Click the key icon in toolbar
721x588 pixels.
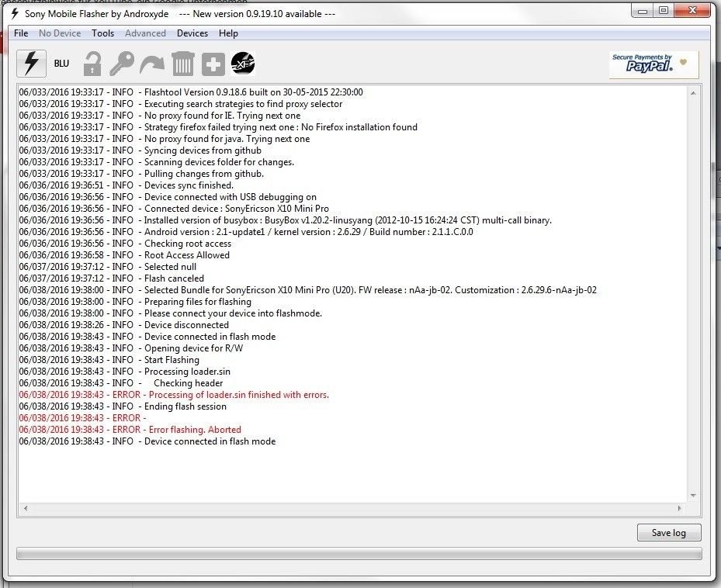pos(122,64)
